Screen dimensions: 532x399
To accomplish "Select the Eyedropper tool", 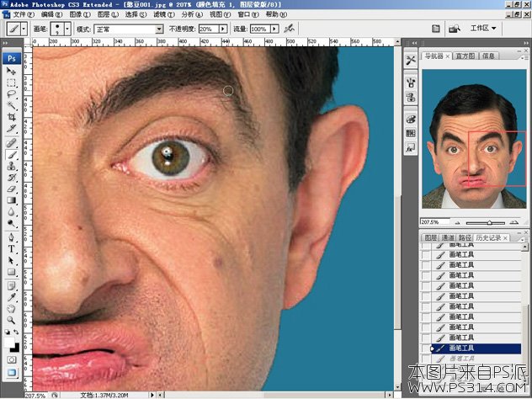I will [x=12, y=297].
